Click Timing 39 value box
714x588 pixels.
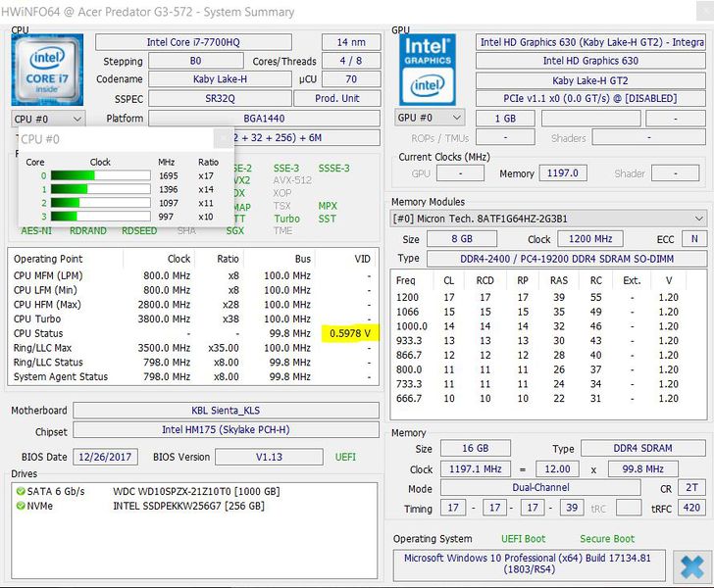click(572, 508)
